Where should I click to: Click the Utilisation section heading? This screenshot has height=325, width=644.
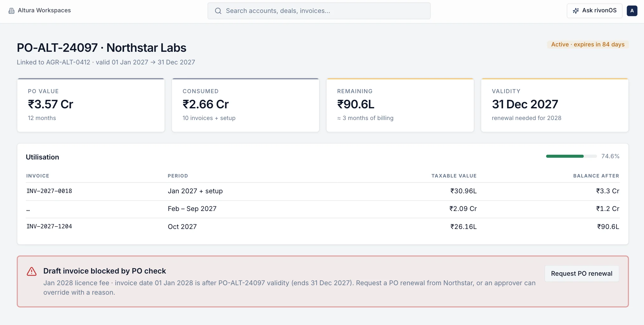click(42, 157)
